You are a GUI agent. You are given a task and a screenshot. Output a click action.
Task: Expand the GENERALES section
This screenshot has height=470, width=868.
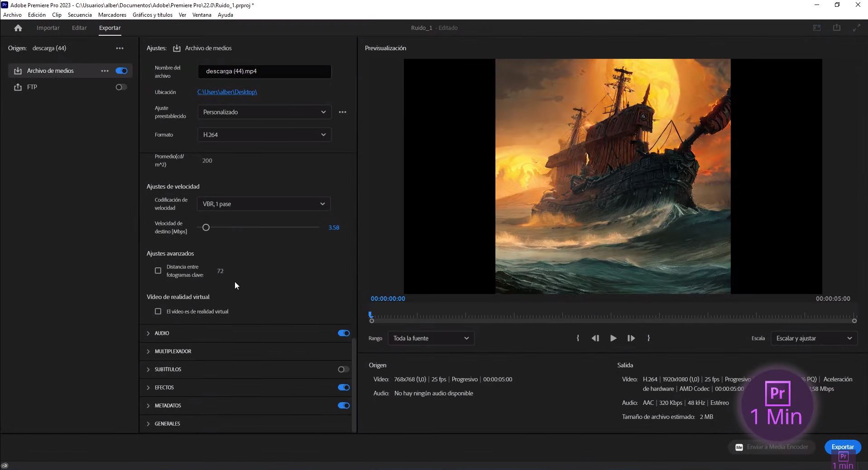point(148,423)
